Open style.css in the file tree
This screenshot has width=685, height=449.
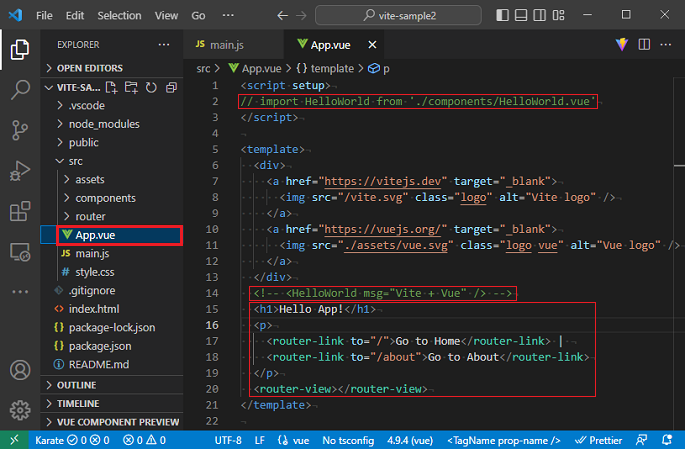click(x=112, y=272)
